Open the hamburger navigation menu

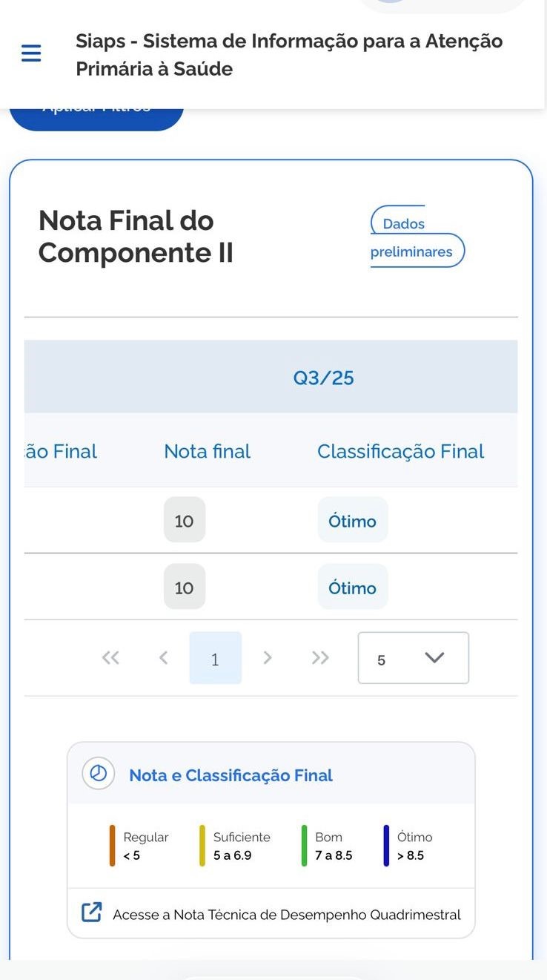click(x=31, y=54)
